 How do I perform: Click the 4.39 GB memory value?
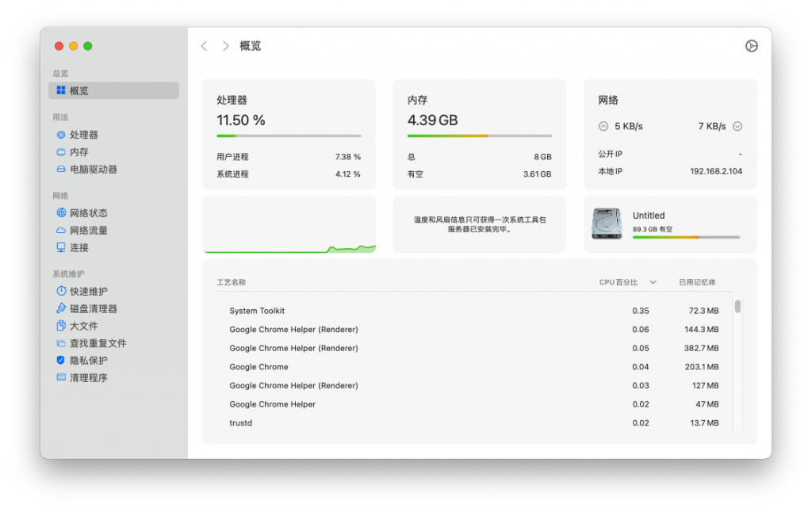(x=432, y=120)
